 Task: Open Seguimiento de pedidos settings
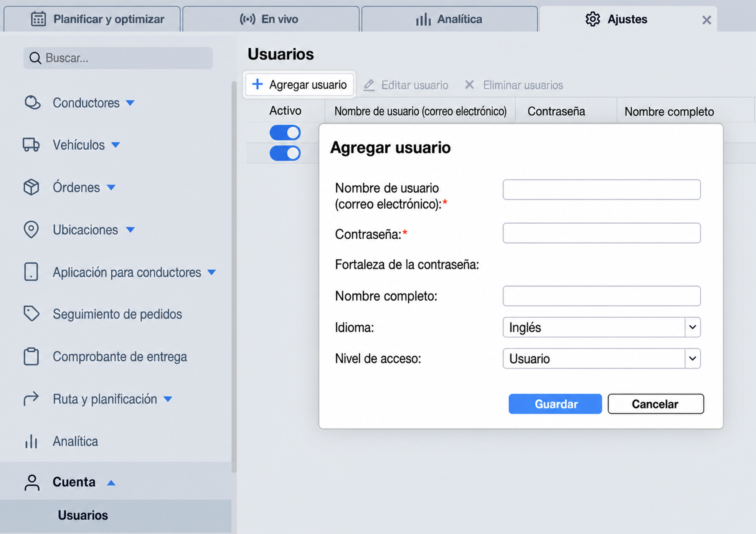tap(117, 314)
